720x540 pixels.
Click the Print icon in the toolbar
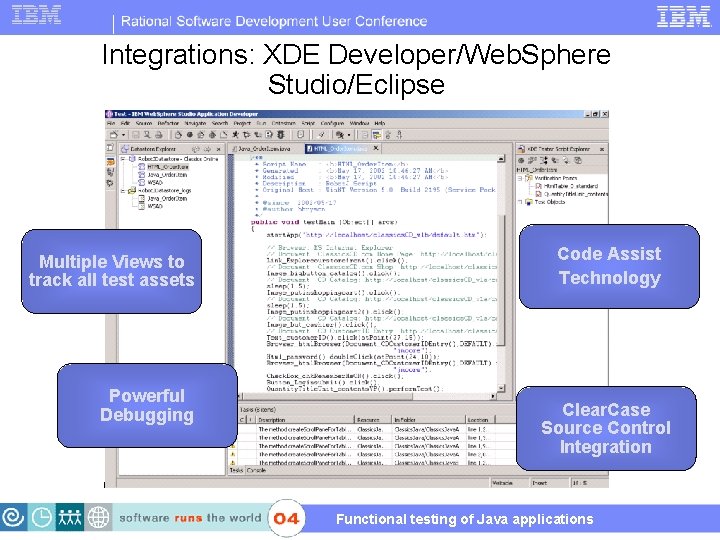coord(159,135)
